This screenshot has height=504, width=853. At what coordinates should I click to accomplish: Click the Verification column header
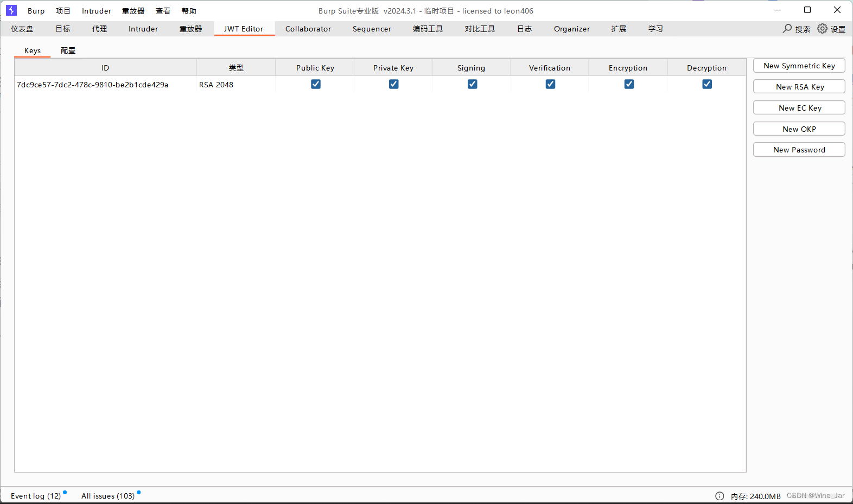pos(550,68)
